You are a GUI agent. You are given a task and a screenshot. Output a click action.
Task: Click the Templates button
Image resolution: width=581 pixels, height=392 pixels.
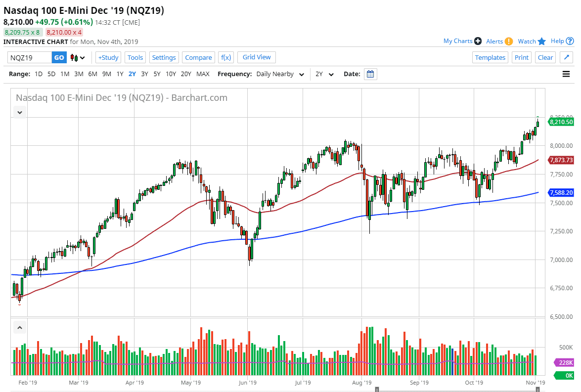point(490,57)
